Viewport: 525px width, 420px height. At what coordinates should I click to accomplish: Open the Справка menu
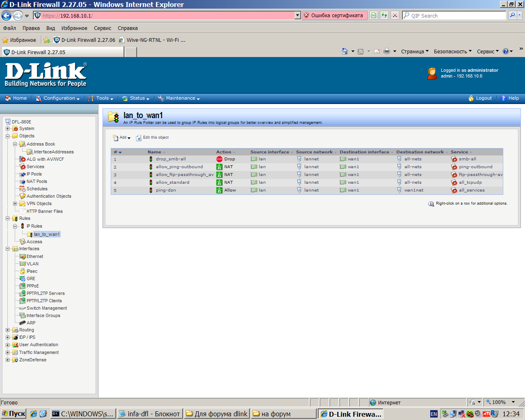coord(128,28)
